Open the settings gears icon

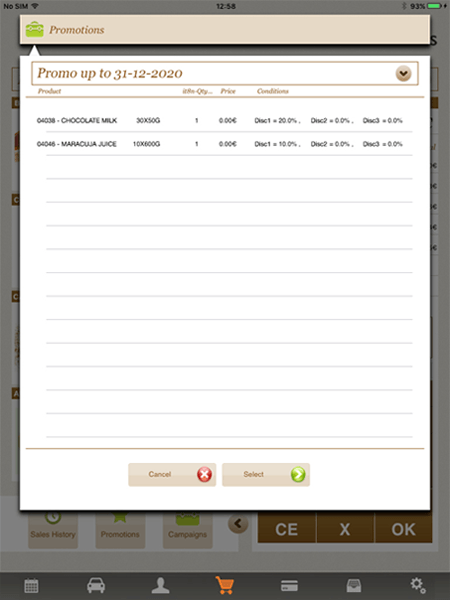pos(418,585)
